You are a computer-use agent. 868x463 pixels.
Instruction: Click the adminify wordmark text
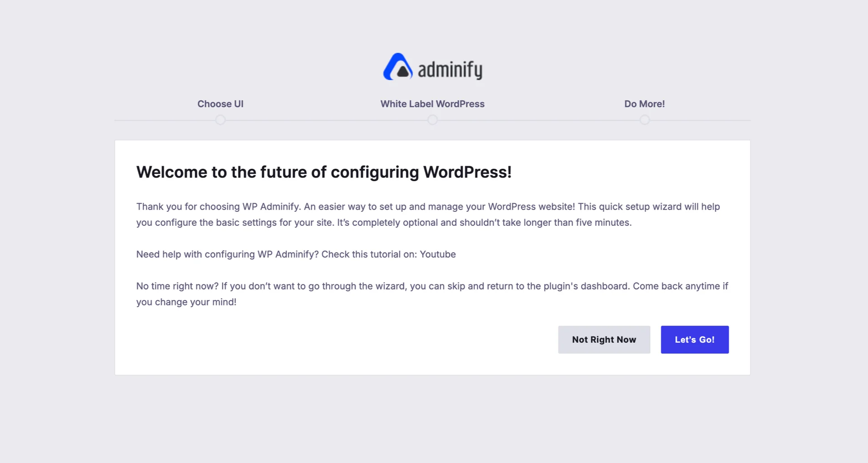coord(450,68)
